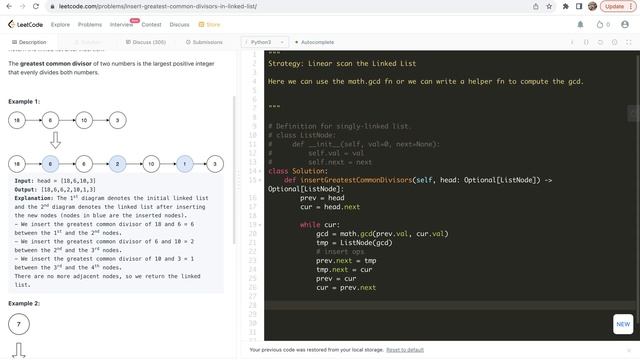Click the problem description scrollbar
The height and width of the screenshot is (360, 640).
[234, 169]
